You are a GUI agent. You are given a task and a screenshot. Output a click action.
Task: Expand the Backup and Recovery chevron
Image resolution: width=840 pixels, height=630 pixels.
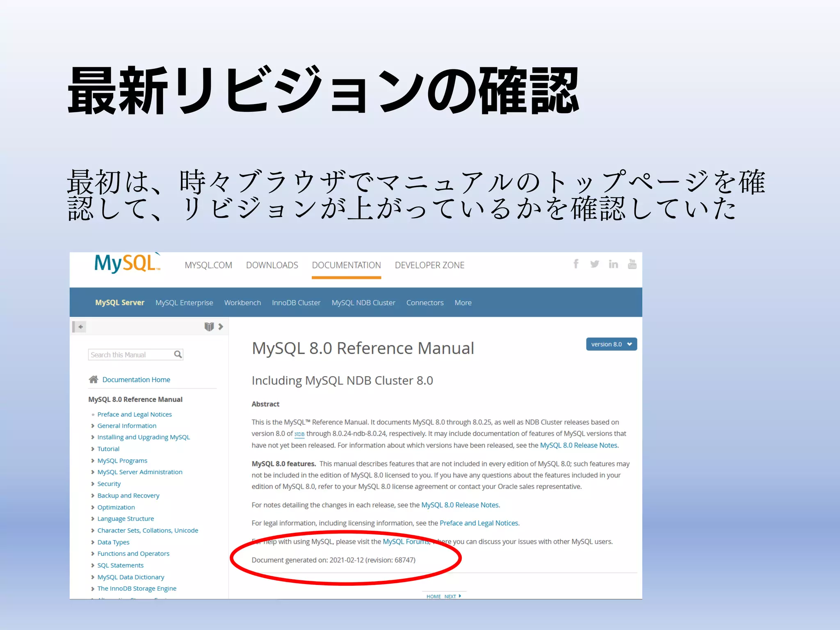click(x=93, y=495)
